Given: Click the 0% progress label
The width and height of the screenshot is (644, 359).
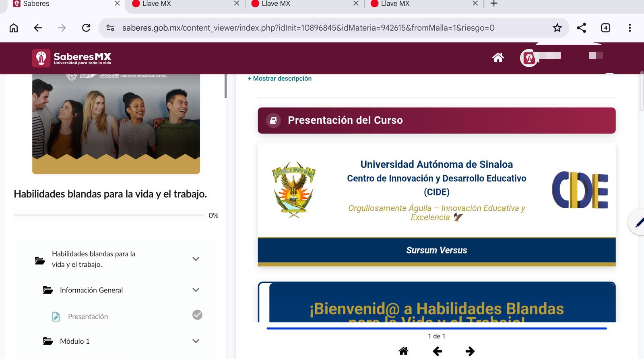Looking at the screenshot, I should tap(214, 216).
